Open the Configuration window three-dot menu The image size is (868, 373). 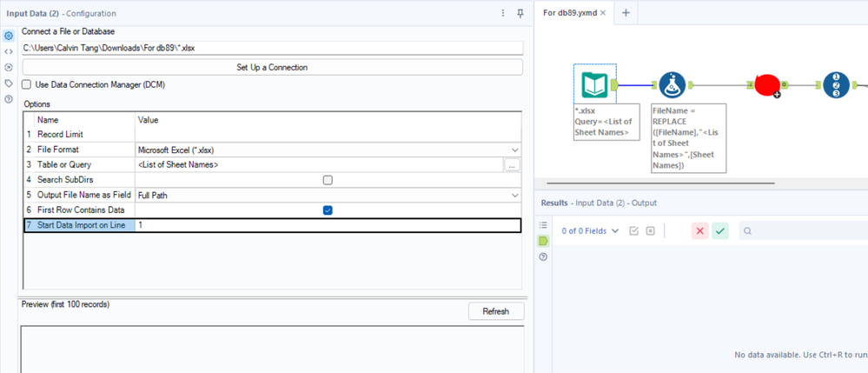pyautogui.click(x=503, y=13)
